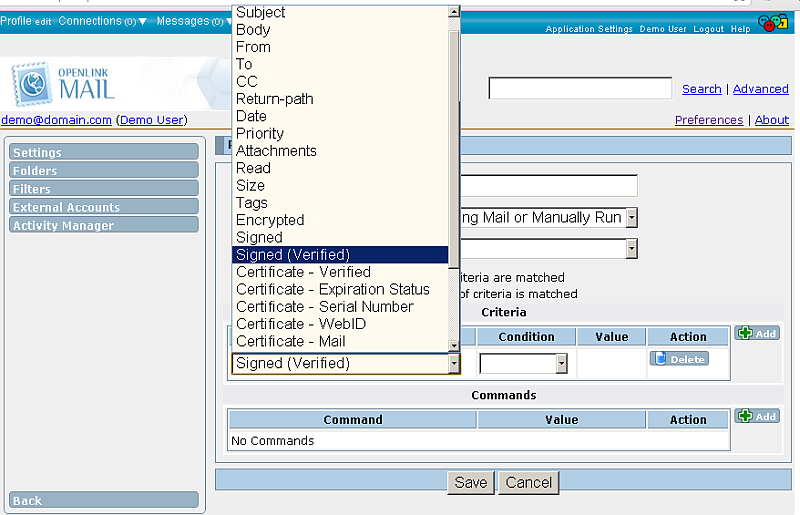Choose Attachments option in the list
Viewport: 800px width, 515px height.
click(x=340, y=151)
